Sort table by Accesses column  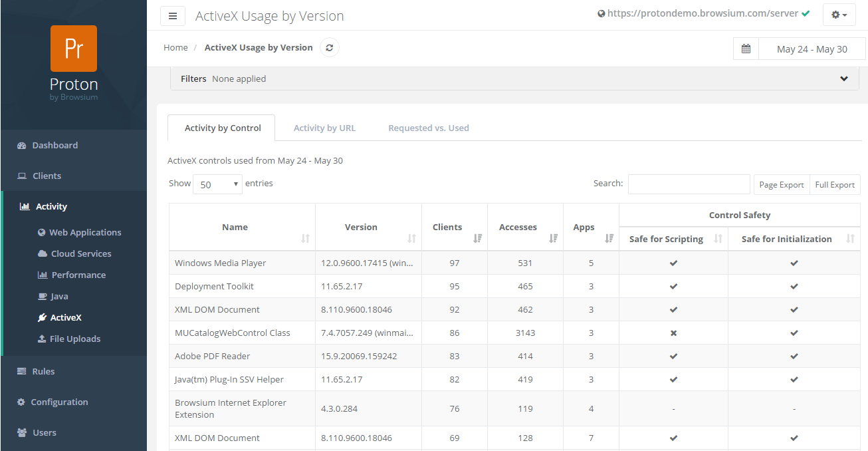coord(525,227)
